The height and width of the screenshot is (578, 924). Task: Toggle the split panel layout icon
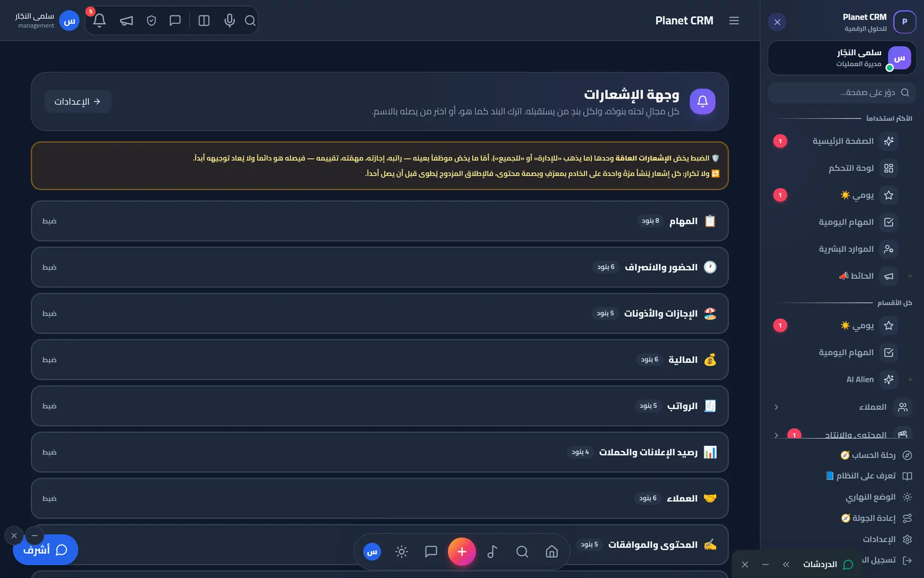(204, 20)
